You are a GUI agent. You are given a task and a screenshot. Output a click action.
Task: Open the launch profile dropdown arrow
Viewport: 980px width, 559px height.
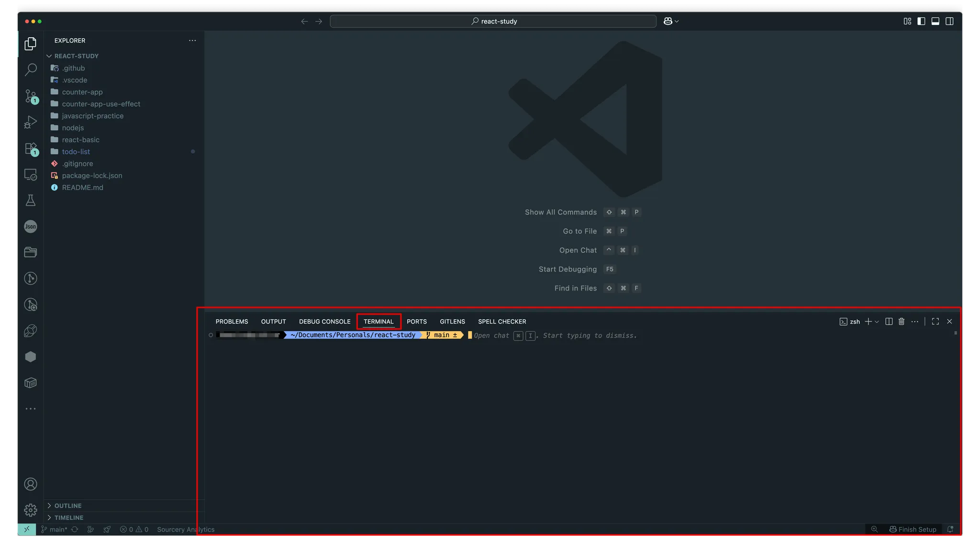pyautogui.click(x=877, y=322)
